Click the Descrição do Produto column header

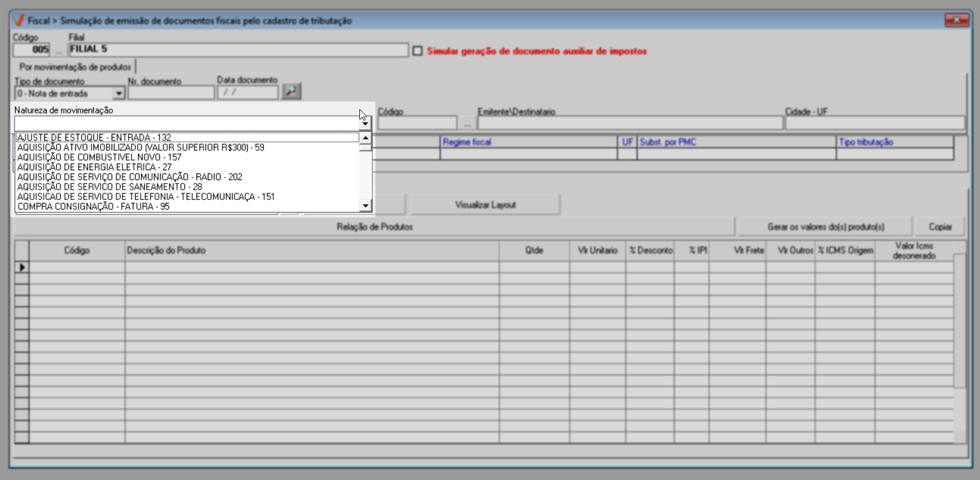312,250
